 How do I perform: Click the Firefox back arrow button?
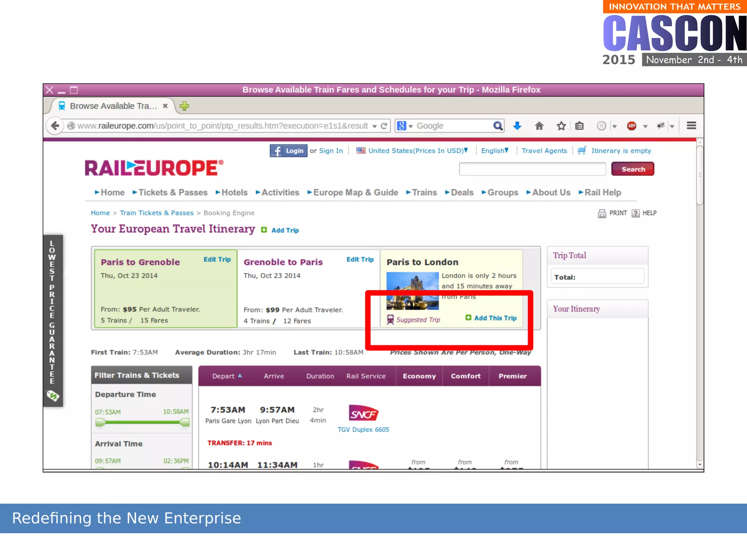[x=55, y=126]
